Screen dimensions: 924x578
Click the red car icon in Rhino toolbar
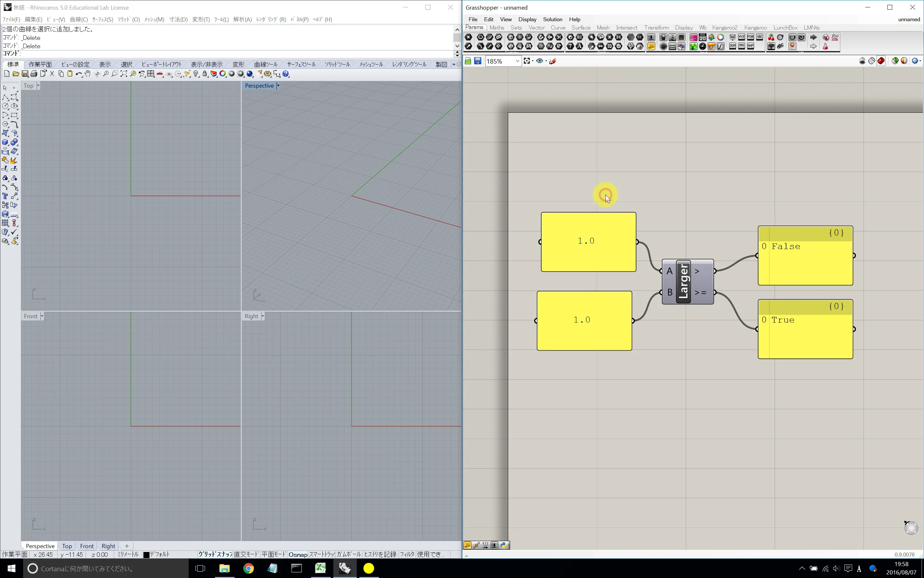pos(160,74)
